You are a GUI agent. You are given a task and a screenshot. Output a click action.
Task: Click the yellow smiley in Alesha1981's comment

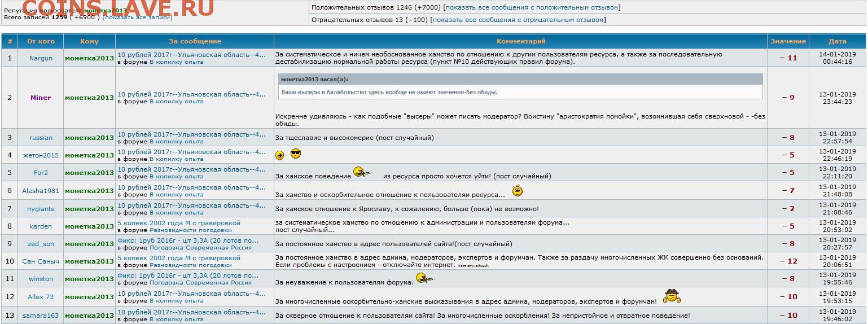click(x=518, y=191)
